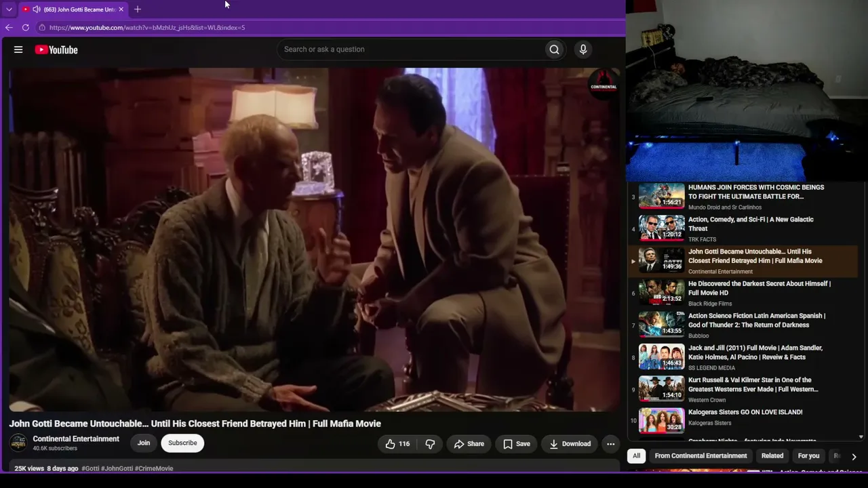Start voice search with microphone icon
Image resolution: width=868 pixels, height=488 pixels.
583,49
